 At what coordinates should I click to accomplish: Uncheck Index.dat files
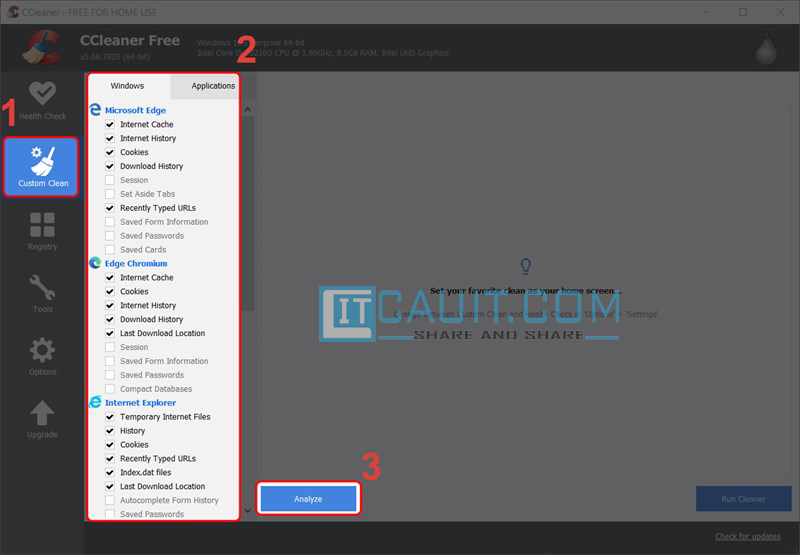[x=110, y=472]
